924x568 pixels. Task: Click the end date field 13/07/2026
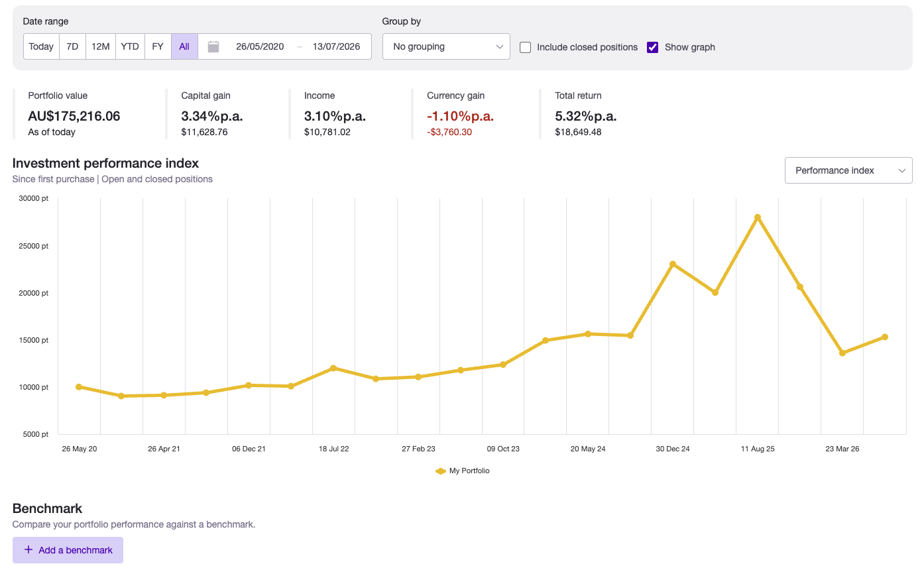(337, 46)
